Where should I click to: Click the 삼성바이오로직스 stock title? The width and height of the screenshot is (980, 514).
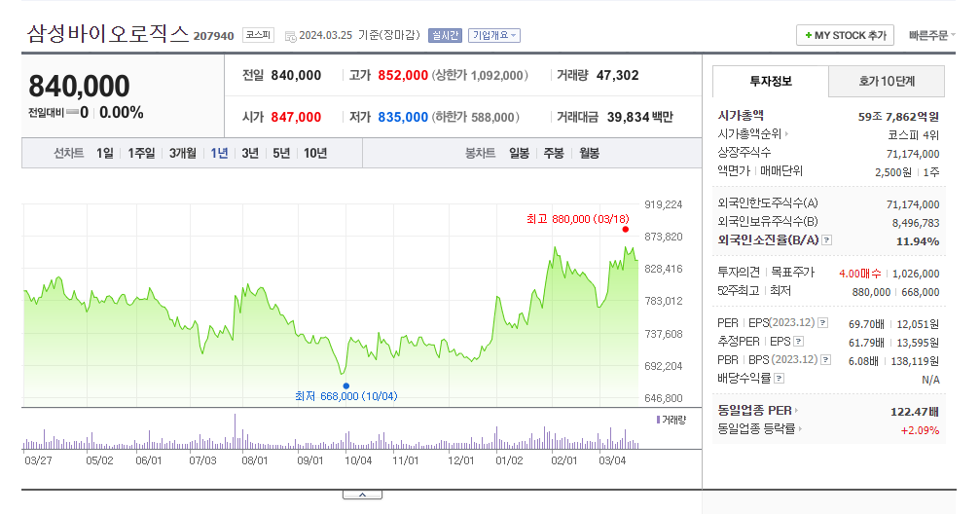(107, 33)
